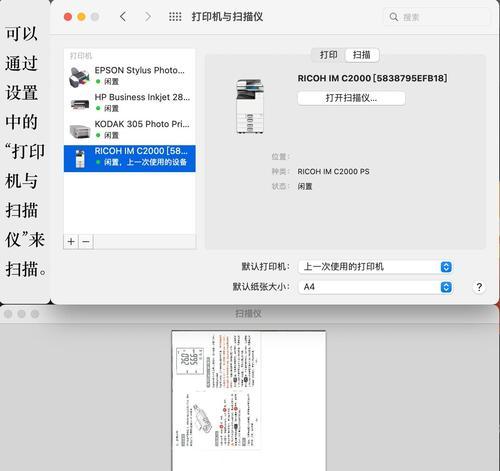Select KODAK 305 Photo Printer row
This screenshot has height=471, width=500.
(x=130, y=130)
